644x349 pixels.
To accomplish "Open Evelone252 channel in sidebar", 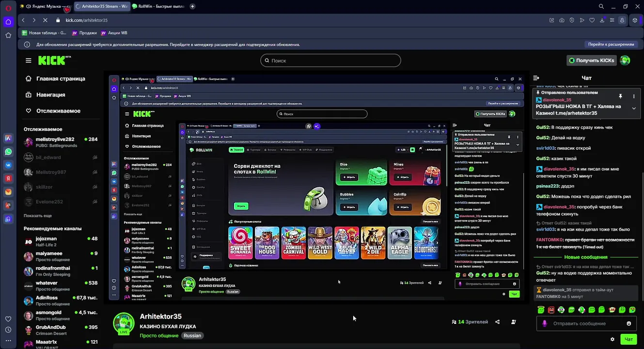I will [x=61, y=202].
